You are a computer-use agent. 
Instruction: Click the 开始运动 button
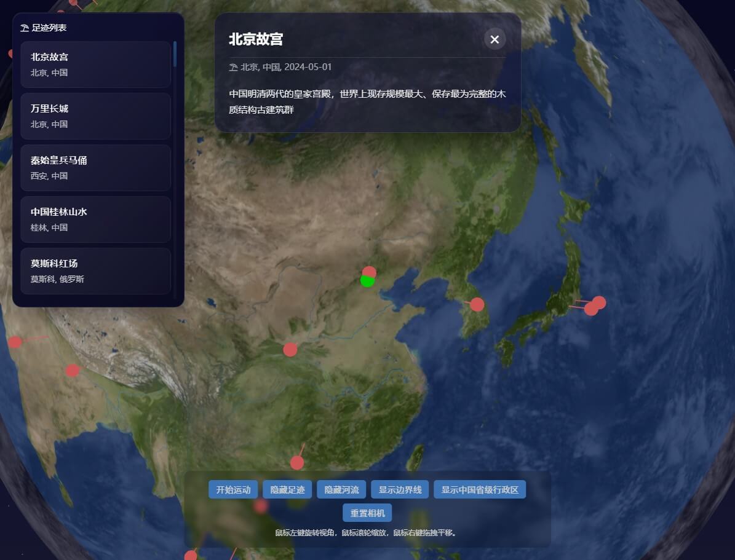pyautogui.click(x=233, y=489)
